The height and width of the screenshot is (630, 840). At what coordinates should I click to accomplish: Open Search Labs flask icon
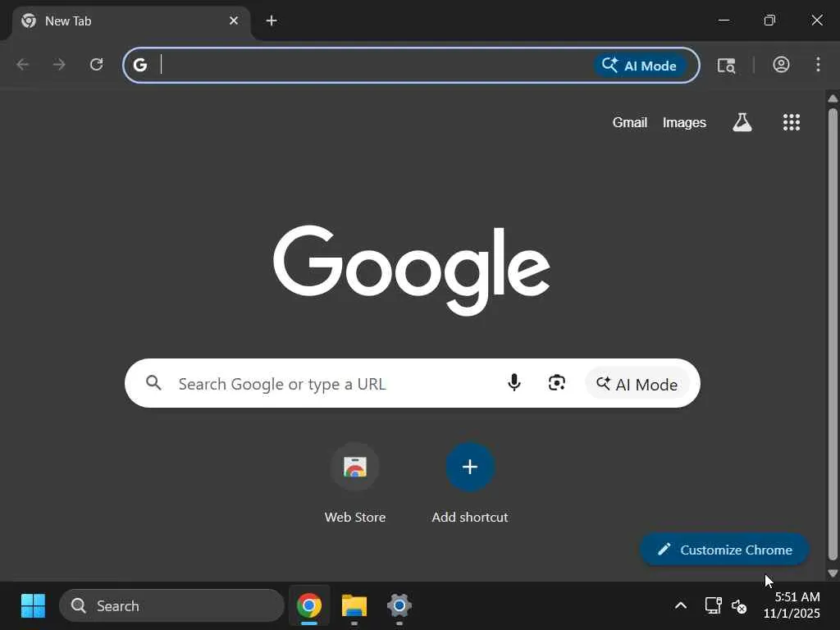click(x=742, y=122)
